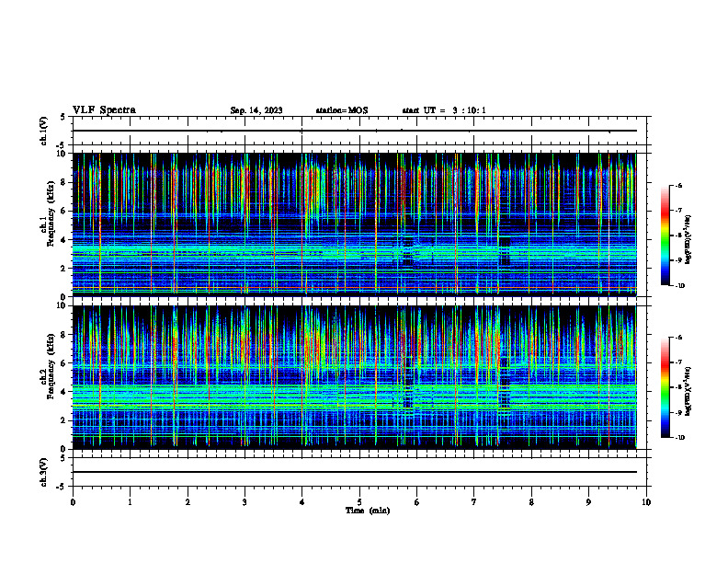Click the 'ch.1(V)' waveform axis label
728x563 pixels.
(x=43, y=131)
